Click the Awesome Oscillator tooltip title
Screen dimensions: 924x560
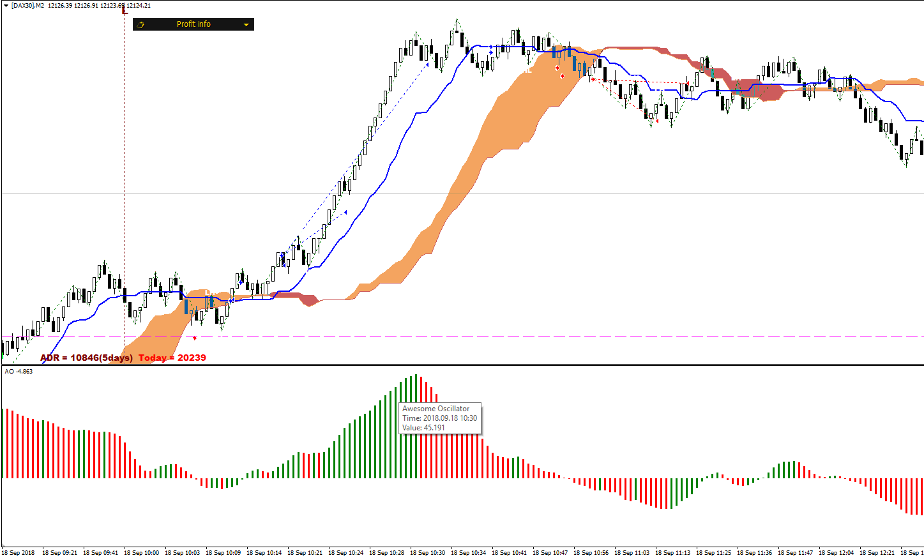point(436,409)
